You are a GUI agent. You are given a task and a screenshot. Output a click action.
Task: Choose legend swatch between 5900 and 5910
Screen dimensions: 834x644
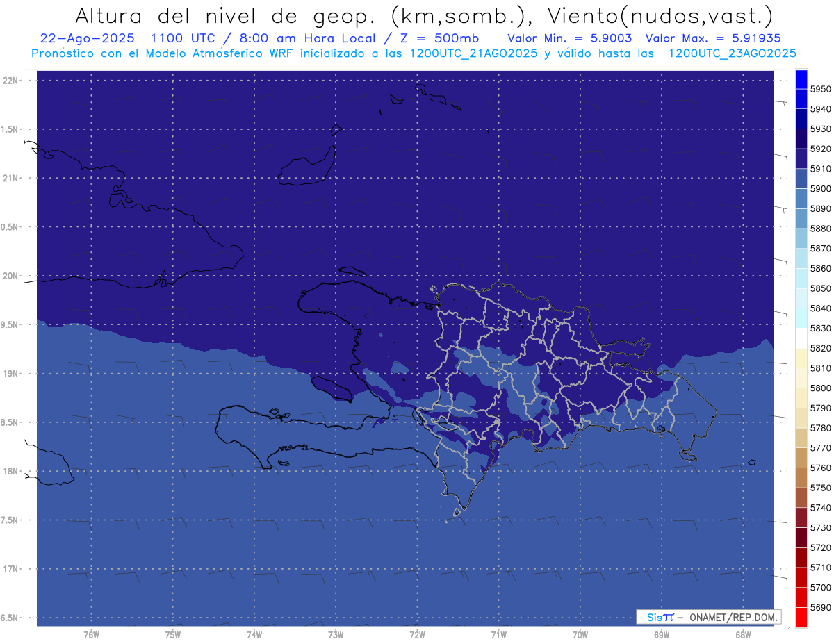801,179
